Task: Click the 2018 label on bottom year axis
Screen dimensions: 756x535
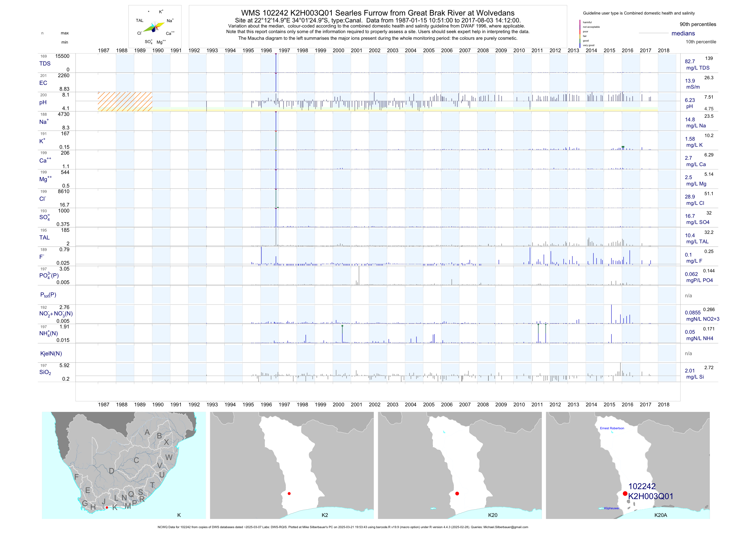Action: [664, 405]
